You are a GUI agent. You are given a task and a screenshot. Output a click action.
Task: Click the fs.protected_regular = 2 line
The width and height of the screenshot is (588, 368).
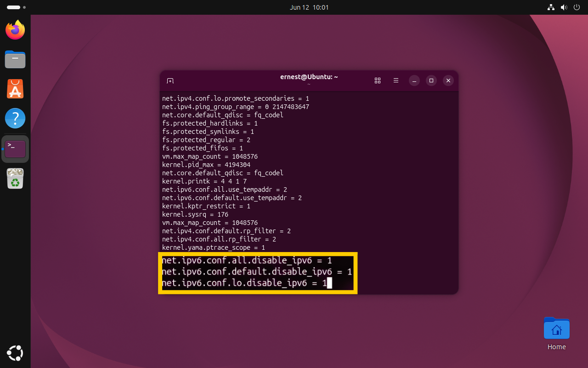tap(206, 140)
